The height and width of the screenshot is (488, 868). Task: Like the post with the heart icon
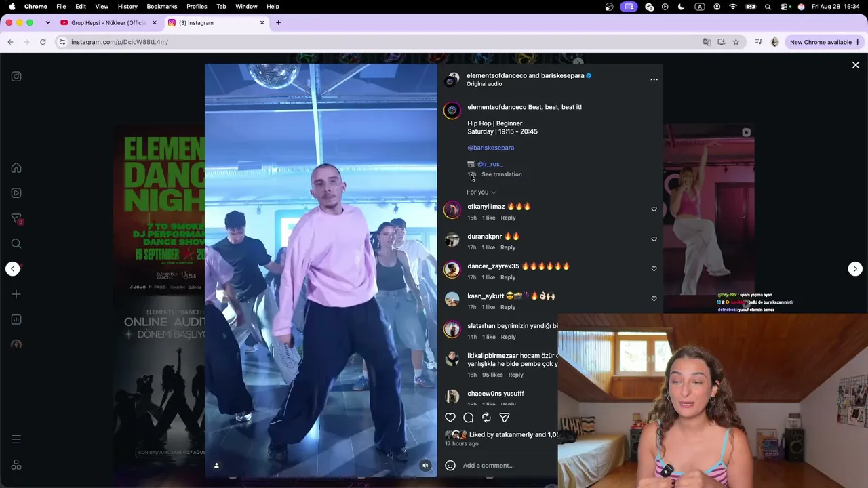[x=450, y=418]
